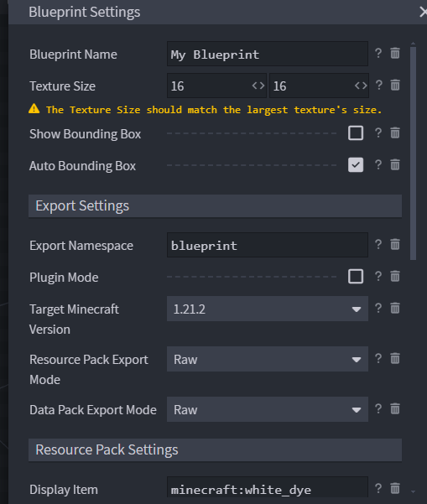Click the Export Settings section header
The height and width of the screenshot is (504, 427).
(x=215, y=205)
